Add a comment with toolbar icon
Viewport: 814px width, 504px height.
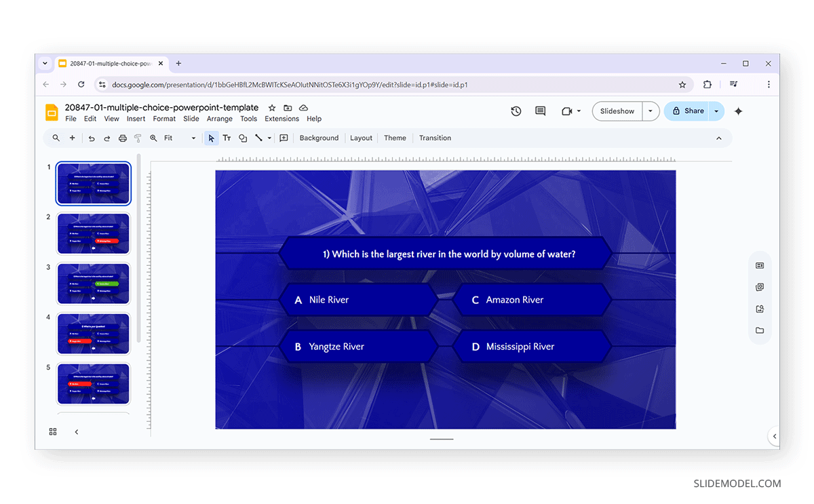pos(284,138)
